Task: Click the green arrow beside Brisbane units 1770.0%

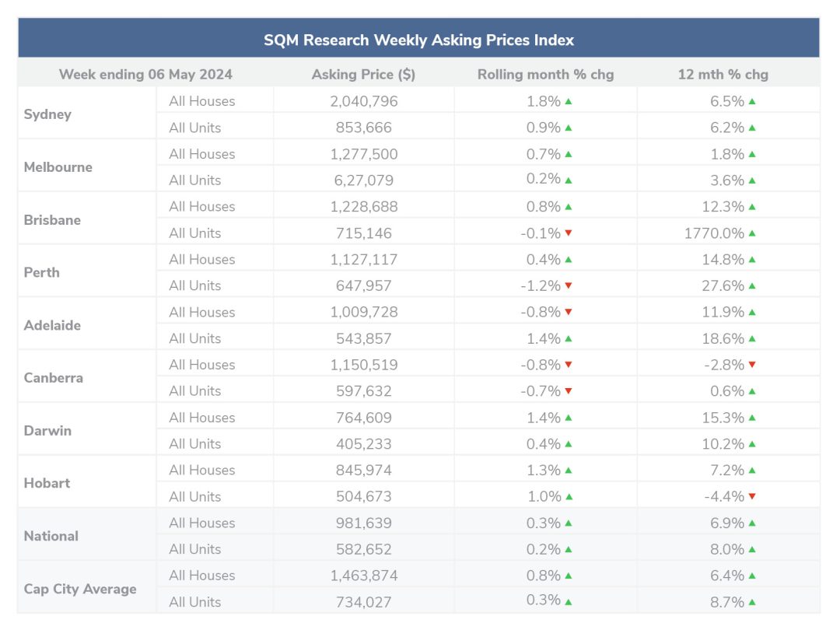Action: (x=752, y=233)
